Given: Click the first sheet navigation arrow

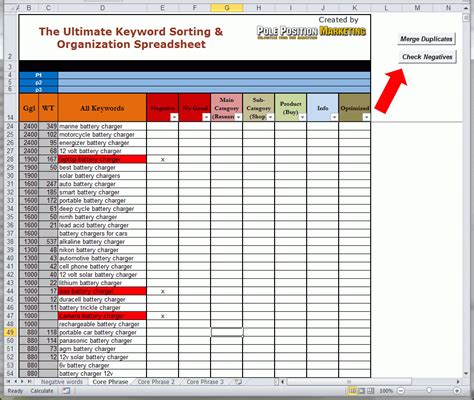Looking at the screenshot, I should point(8,382).
